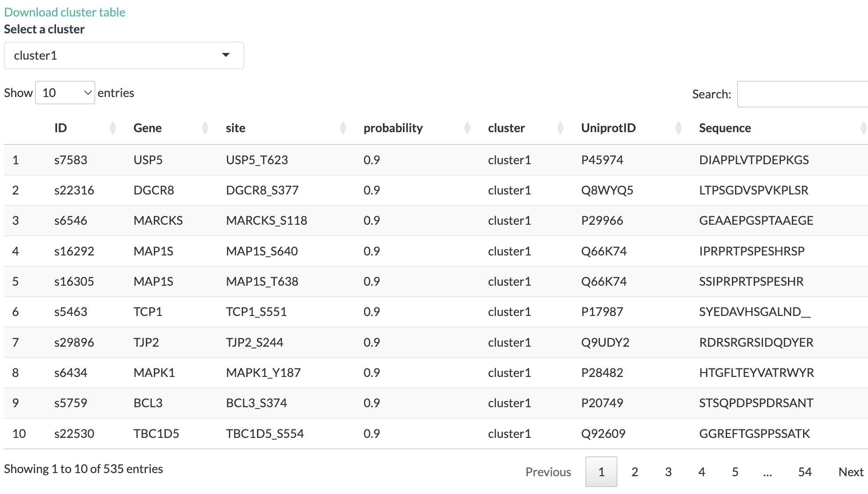Sort by UniprotID column sort icon

click(x=679, y=128)
